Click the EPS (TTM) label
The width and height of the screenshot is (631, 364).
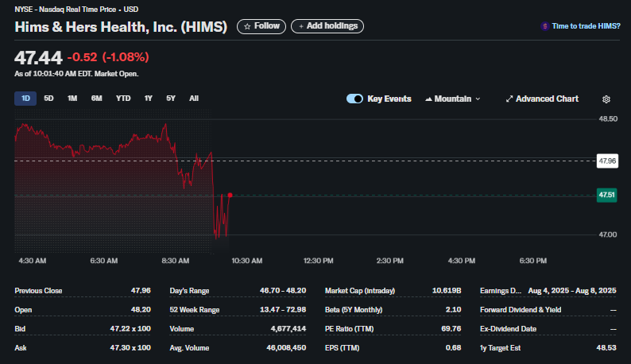(342, 348)
